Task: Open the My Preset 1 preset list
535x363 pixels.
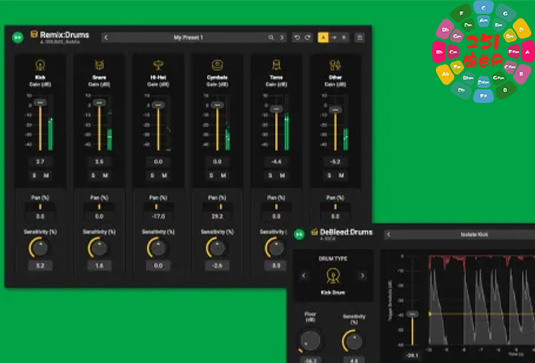Action: coord(188,37)
